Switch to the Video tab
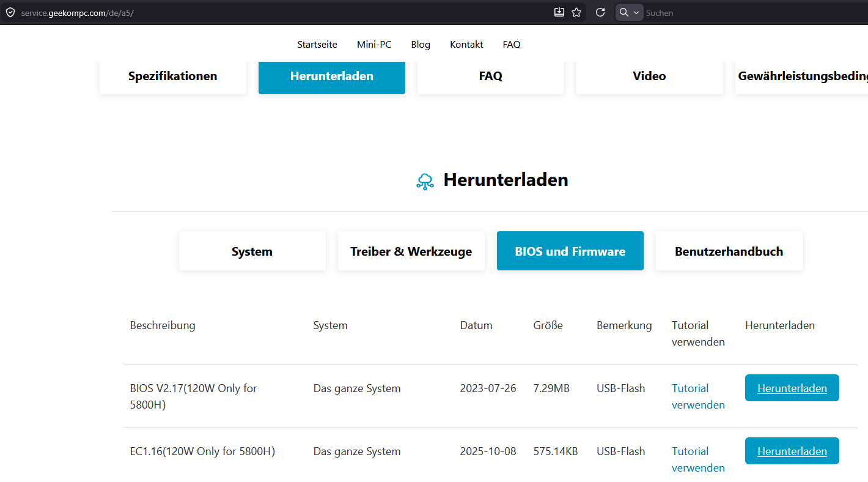Screen dimensions: 868x482 pyautogui.click(x=650, y=77)
